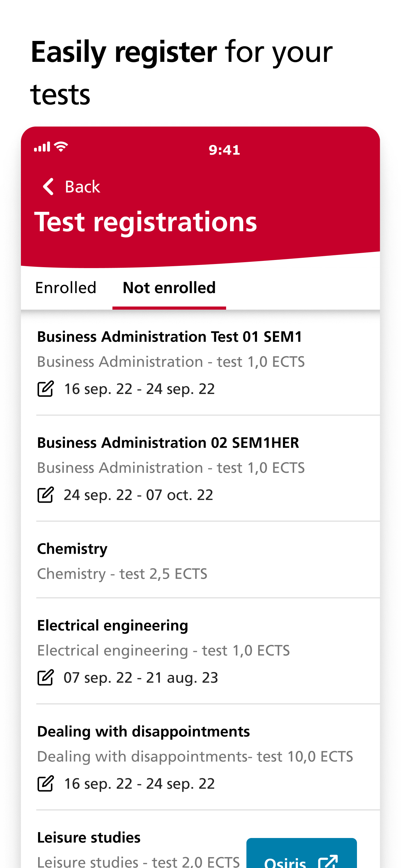
Task: Switch to the Enrolled tab
Action: tap(66, 288)
